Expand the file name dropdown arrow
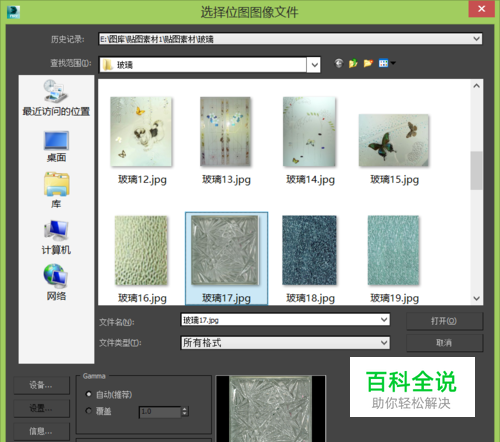 pyautogui.click(x=384, y=320)
